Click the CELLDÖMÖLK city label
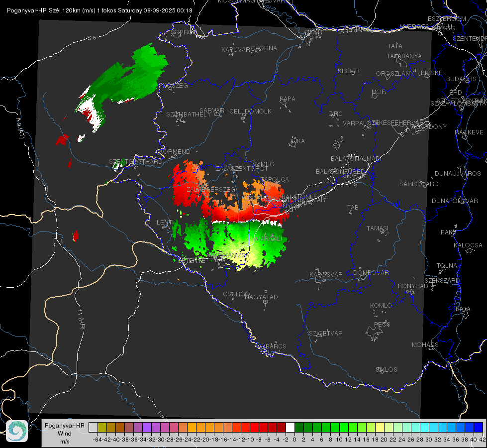 pyautogui.click(x=250, y=112)
